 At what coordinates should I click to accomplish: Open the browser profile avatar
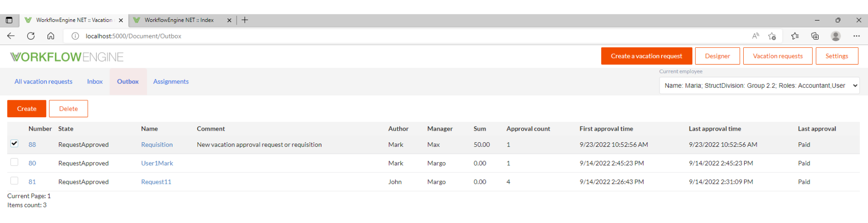click(836, 36)
